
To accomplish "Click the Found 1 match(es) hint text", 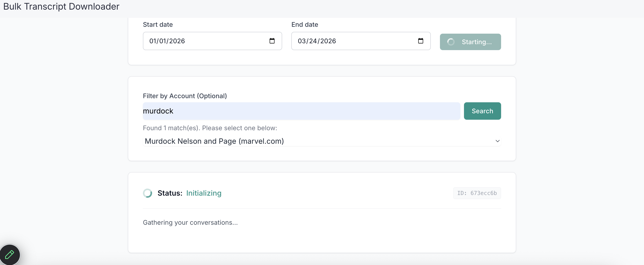I will coord(210,128).
